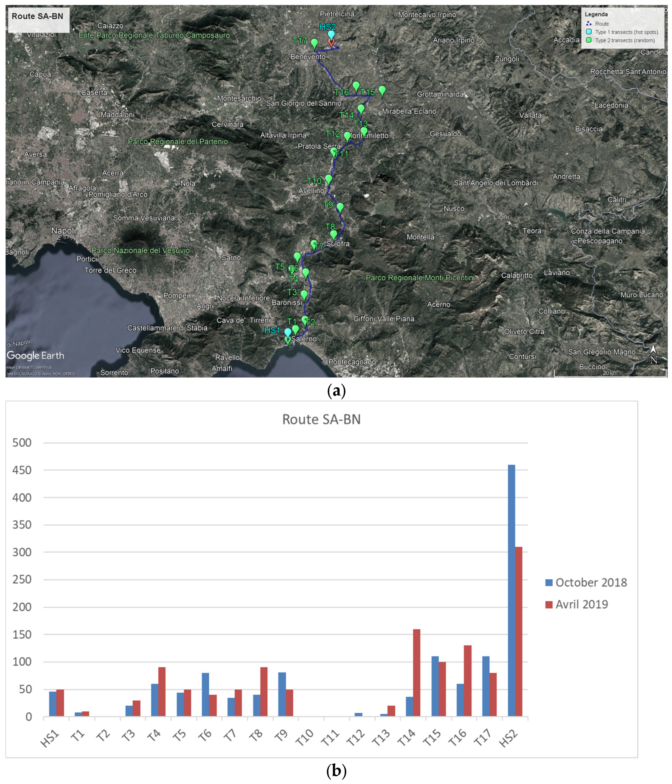Click the Type 2 transects green swatch
Screen dimensions: 672x784
point(589,40)
